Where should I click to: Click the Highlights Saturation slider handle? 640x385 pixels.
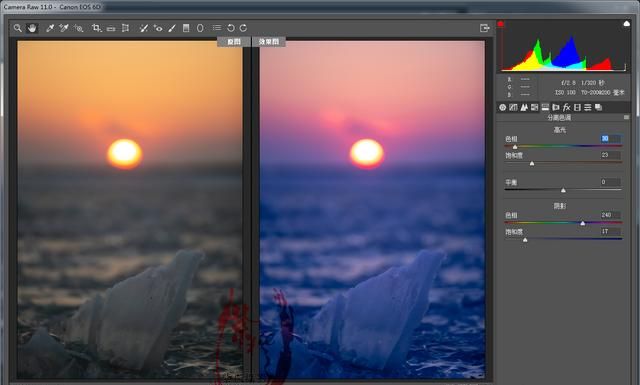pos(532,163)
